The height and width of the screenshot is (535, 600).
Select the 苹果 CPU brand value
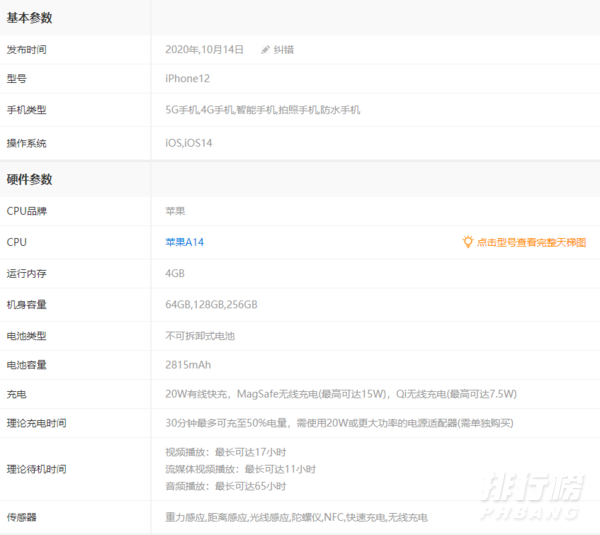click(175, 211)
